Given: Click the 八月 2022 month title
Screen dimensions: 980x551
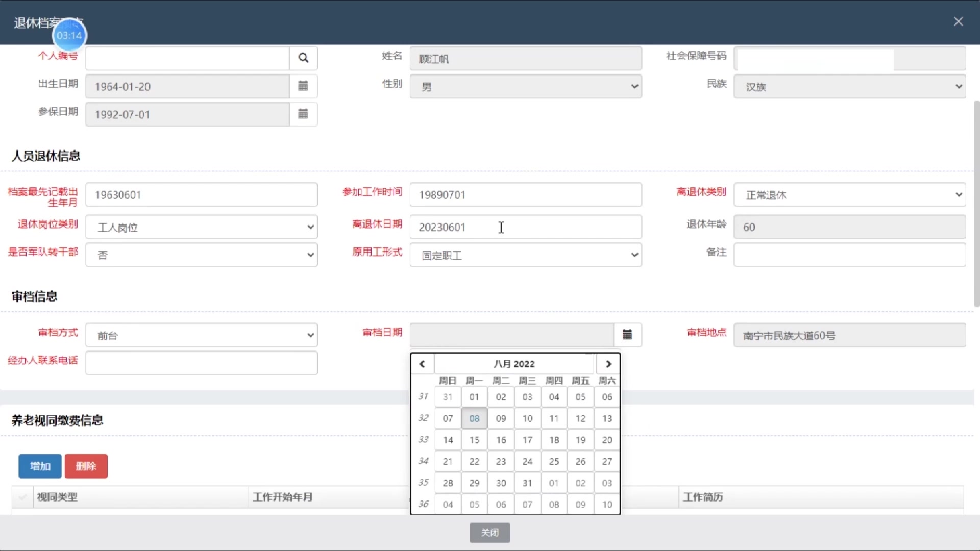Looking at the screenshot, I should 514,364.
